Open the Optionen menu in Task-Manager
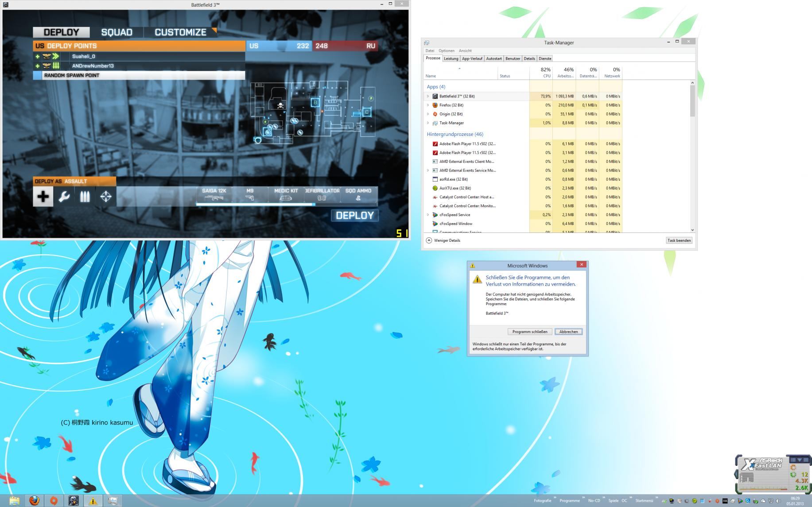812x507 pixels. pyautogui.click(x=447, y=50)
